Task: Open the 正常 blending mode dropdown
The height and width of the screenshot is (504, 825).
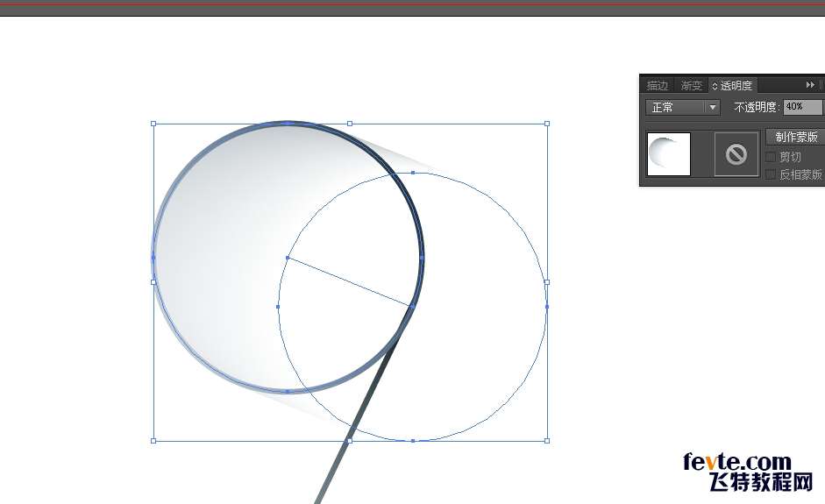Action: point(683,107)
